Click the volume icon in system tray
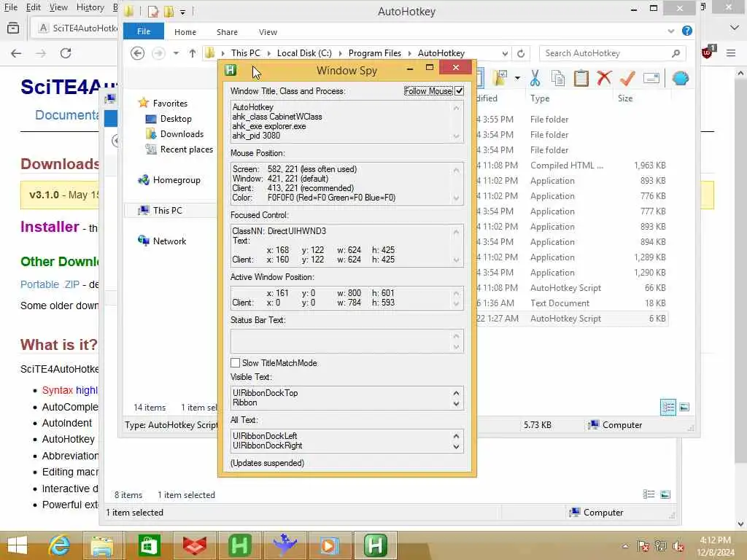Viewport: 747px width, 560px height. (678, 546)
